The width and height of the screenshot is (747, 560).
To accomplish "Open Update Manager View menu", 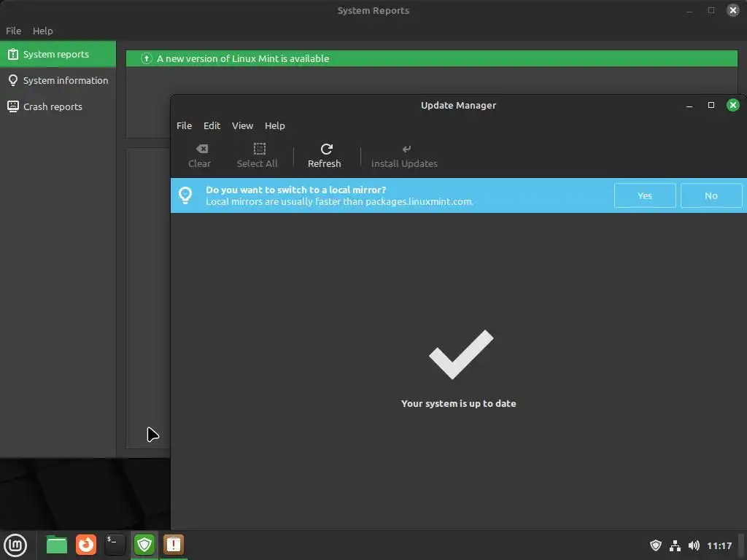I will (242, 125).
